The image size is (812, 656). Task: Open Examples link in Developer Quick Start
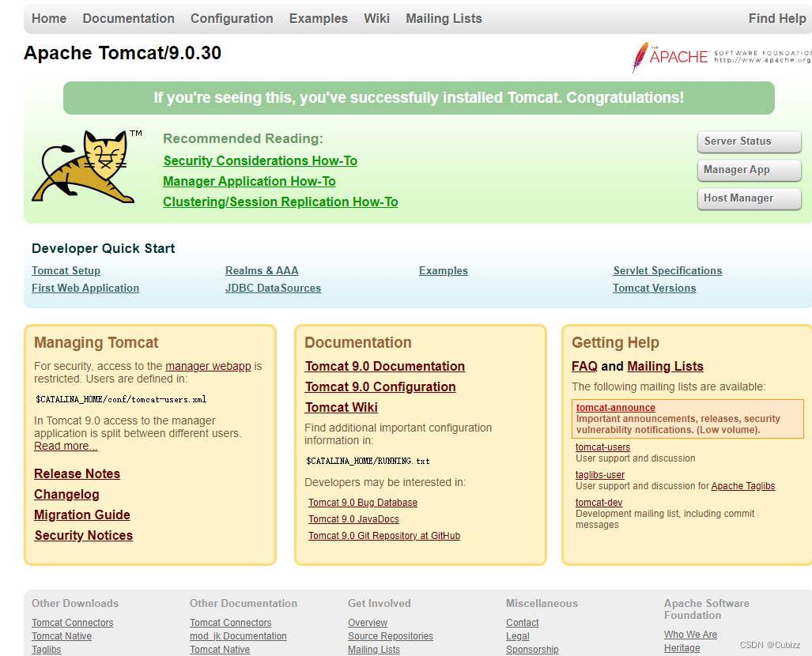point(444,271)
